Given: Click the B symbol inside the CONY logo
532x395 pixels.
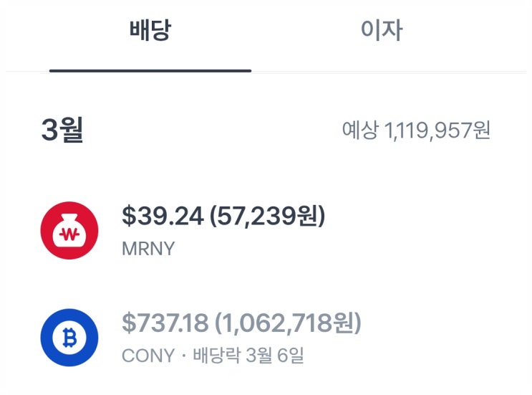Looking at the screenshot, I should coord(69,337).
